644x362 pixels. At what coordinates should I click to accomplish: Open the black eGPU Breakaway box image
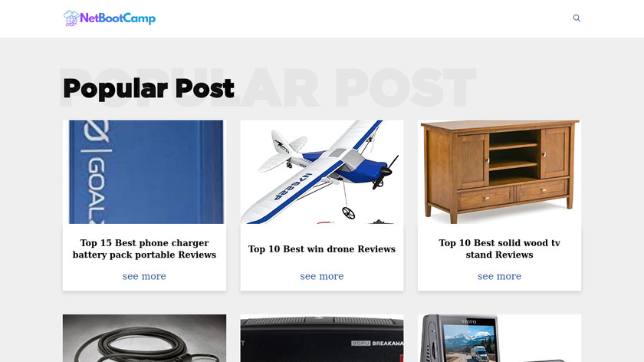[322, 338]
